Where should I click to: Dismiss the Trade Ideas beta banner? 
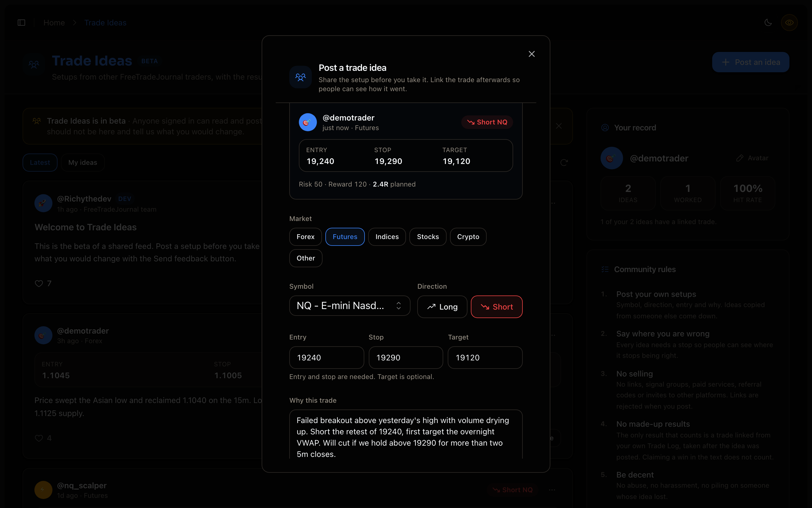559,126
